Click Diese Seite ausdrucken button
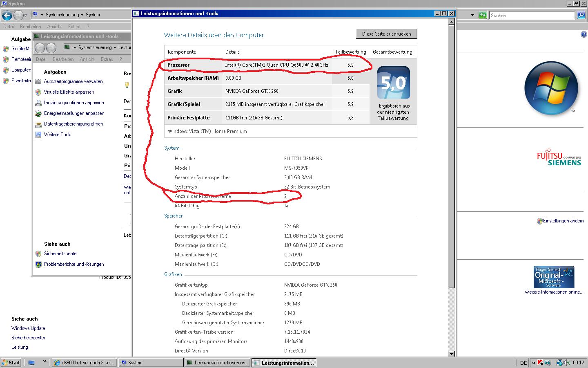The width and height of the screenshot is (588, 368). [387, 34]
